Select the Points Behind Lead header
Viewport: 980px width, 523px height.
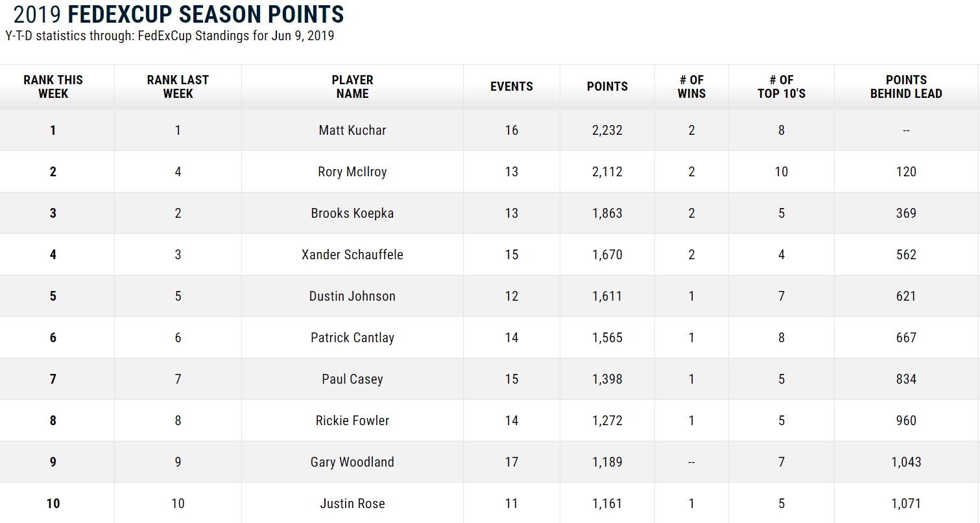(906, 87)
